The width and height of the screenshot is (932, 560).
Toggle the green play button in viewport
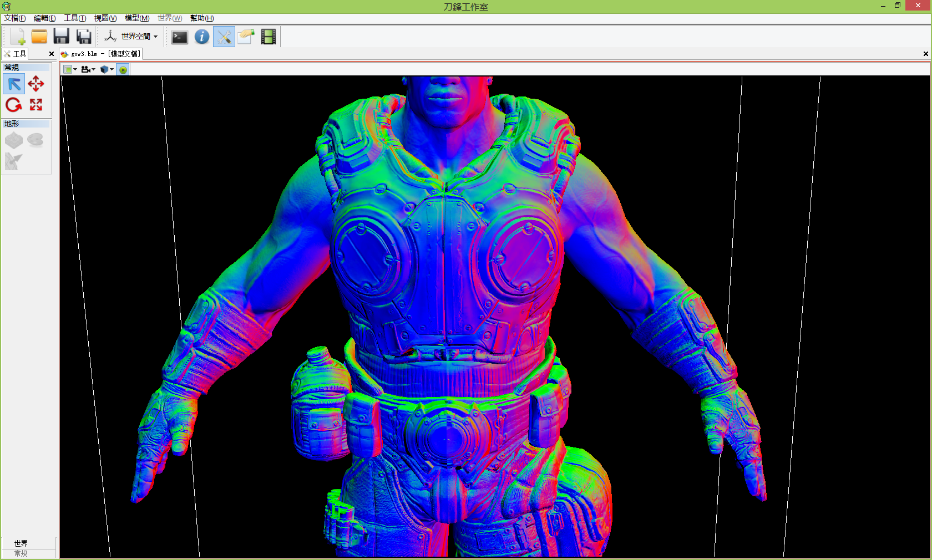[123, 69]
